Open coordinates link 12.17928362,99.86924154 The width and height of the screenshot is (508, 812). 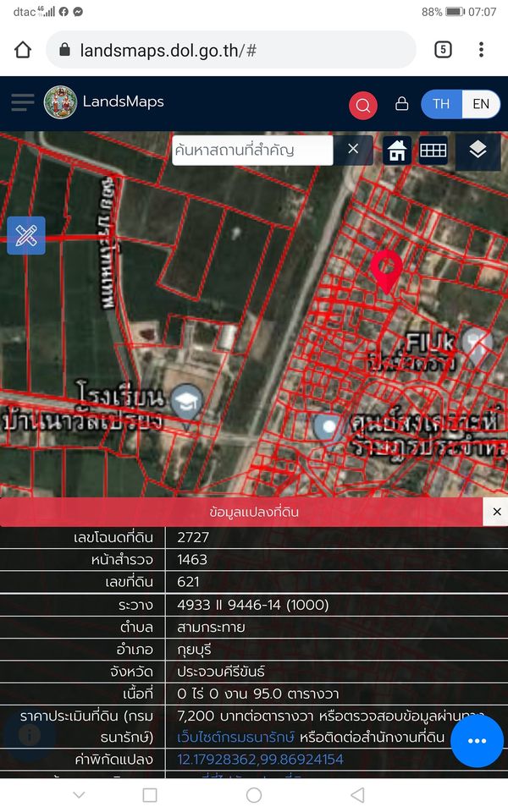[x=260, y=760]
